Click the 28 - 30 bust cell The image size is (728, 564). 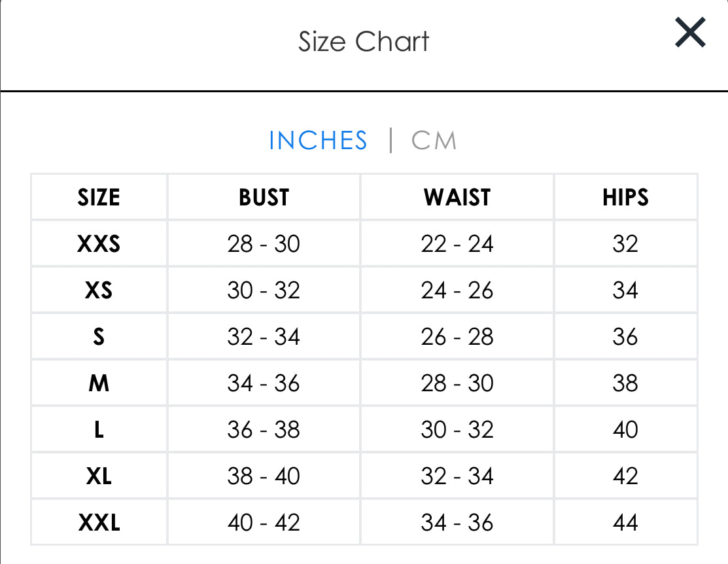click(264, 244)
